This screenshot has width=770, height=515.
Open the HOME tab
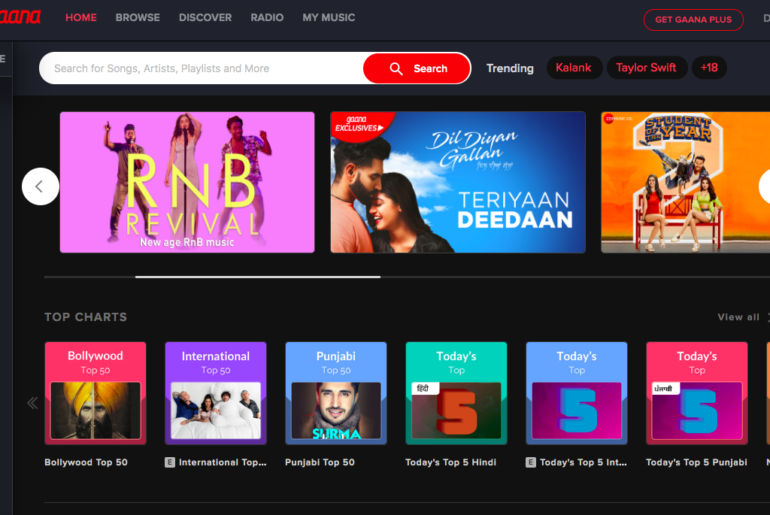pos(81,18)
